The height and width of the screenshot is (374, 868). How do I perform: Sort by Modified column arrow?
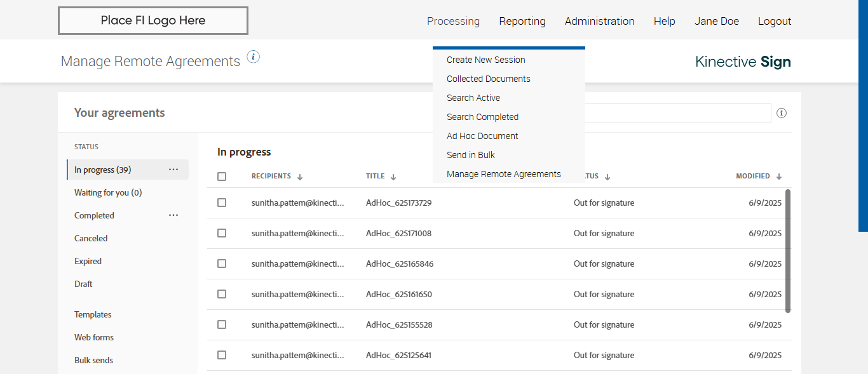[x=779, y=177]
